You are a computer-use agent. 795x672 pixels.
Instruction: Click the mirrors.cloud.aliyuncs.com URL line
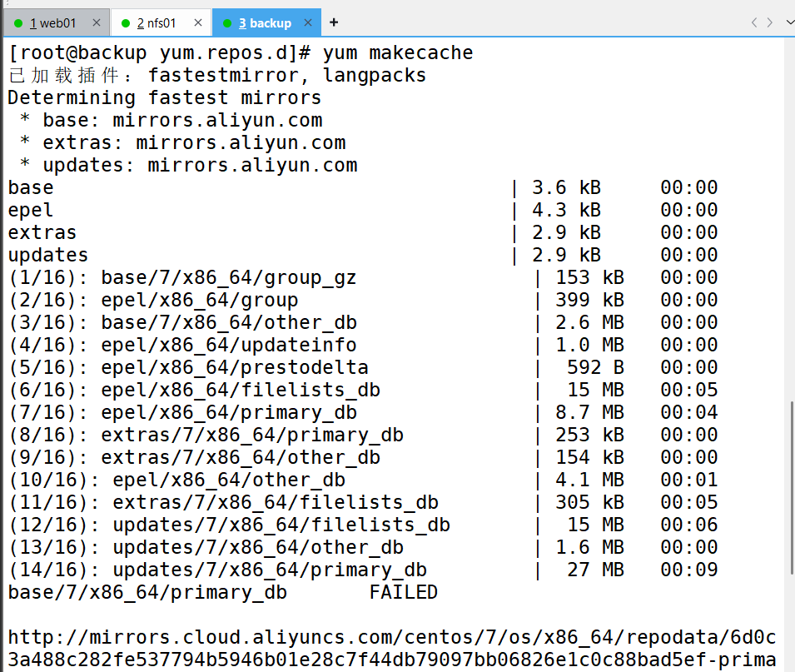pos(392,637)
